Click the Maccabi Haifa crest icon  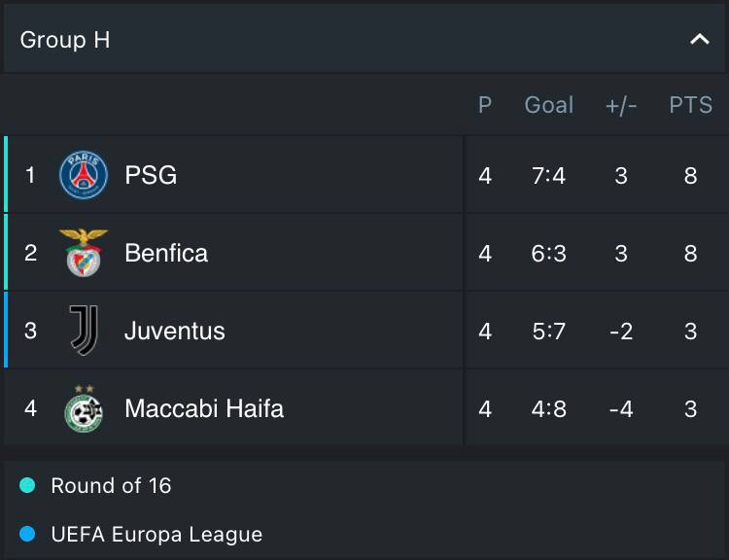pos(84,408)
